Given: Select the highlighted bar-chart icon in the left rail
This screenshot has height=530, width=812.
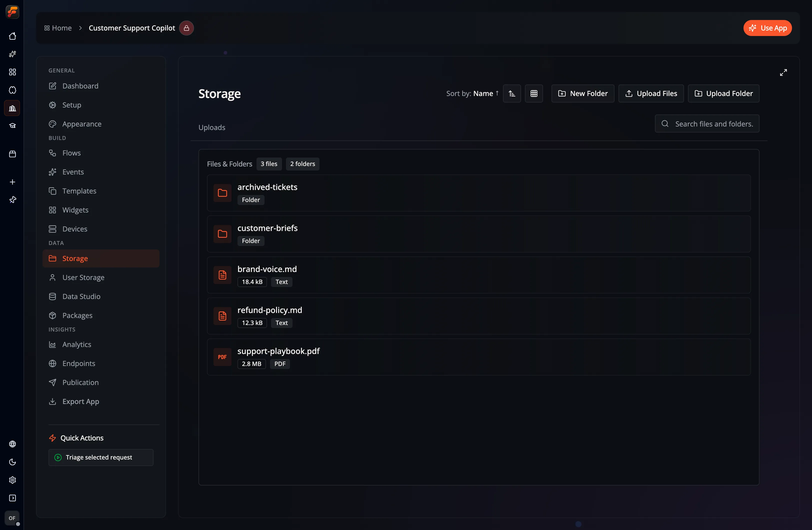Looking at the screenshot, I should pyautogui.click(x=12, y=108).
